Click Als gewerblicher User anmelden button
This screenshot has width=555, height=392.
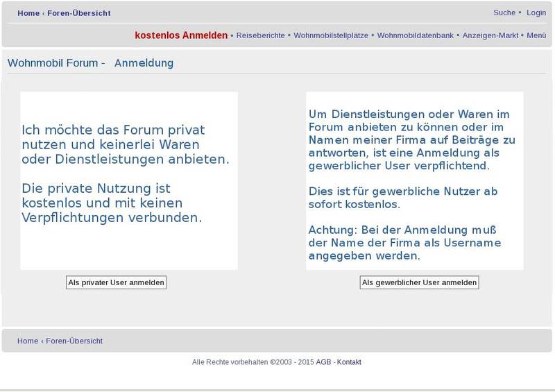click(420, 282)
